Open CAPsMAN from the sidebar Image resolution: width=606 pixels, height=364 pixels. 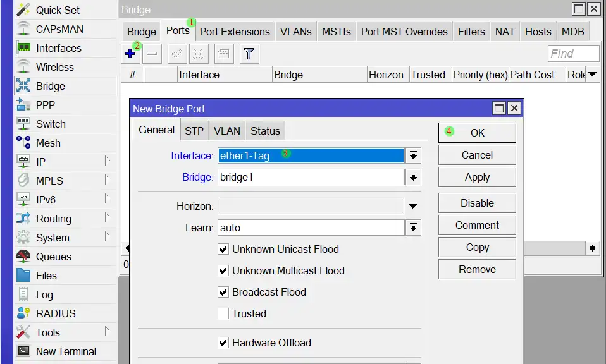click(x=59, y=29)
